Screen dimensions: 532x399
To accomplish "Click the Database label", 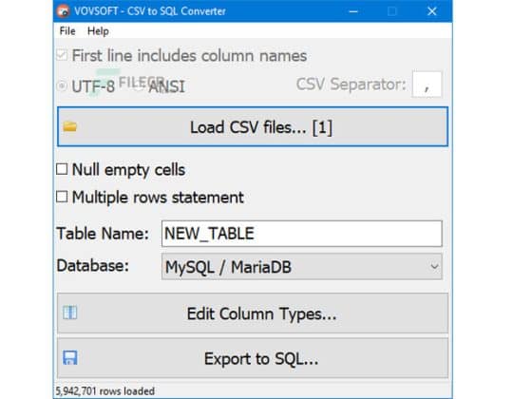I will pos(93,265).
